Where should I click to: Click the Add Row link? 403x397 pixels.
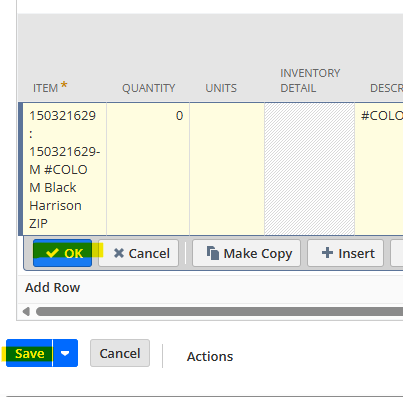[x=52, y=287]
